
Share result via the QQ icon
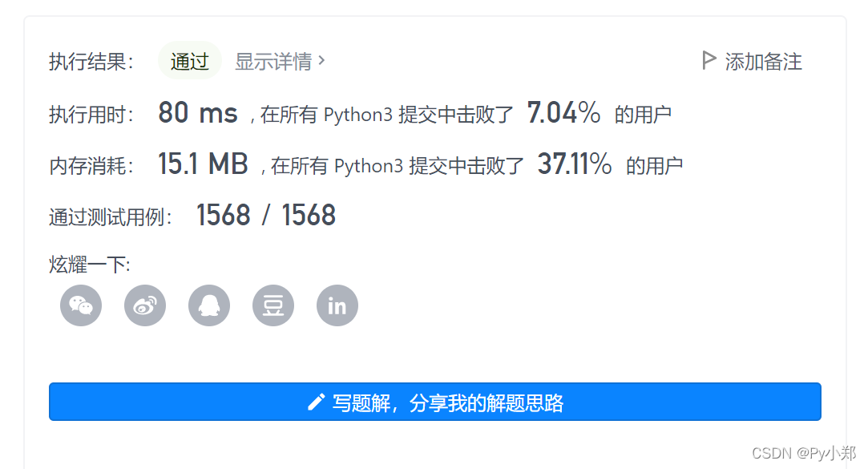pos(208,305)
